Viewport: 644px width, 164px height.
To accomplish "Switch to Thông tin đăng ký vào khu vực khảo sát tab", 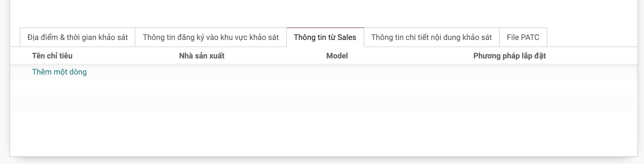I will point(210,37).
